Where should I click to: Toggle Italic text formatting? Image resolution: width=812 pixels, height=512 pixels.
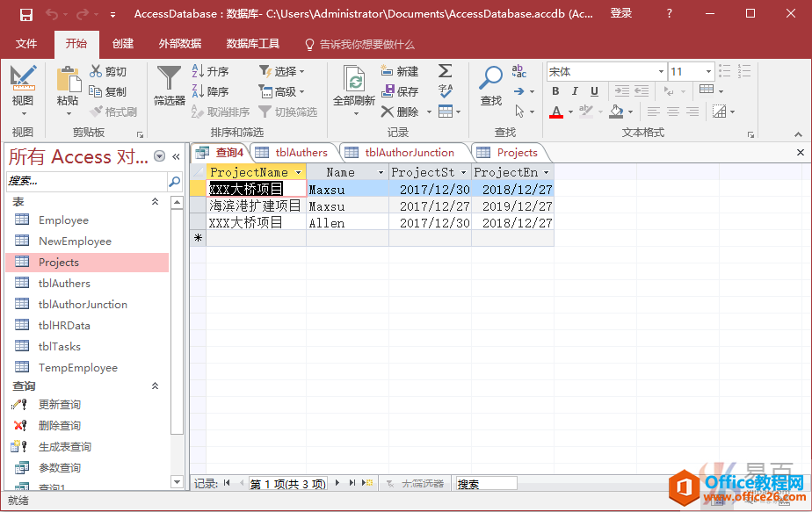pos(575,91)
